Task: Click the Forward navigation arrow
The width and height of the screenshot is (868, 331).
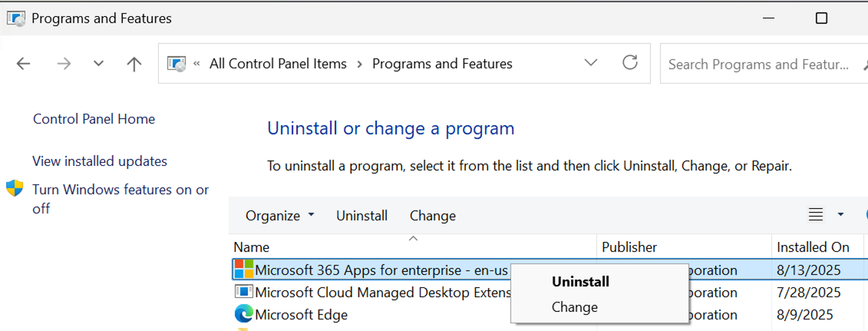Action: tap(64, 64)
